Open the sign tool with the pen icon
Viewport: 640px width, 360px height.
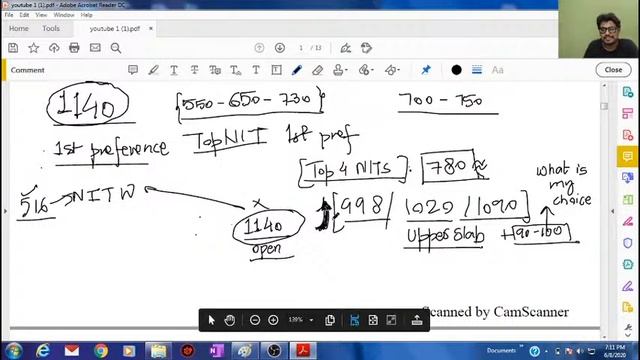(346, 48)
